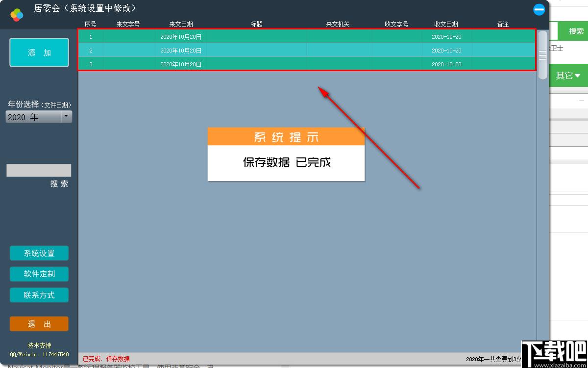The image size is (588, 368).
Task: Click row 2 date 2020年10月20日
Action: [x=181, y=51]
